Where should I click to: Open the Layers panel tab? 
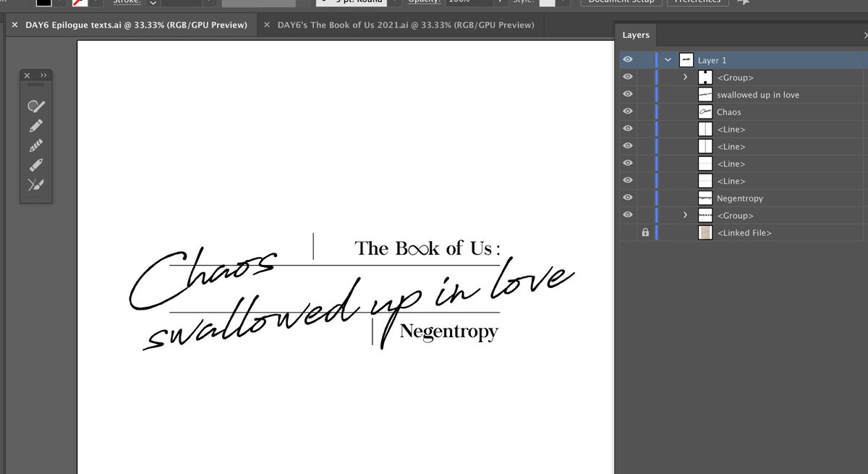click(636, 35)
